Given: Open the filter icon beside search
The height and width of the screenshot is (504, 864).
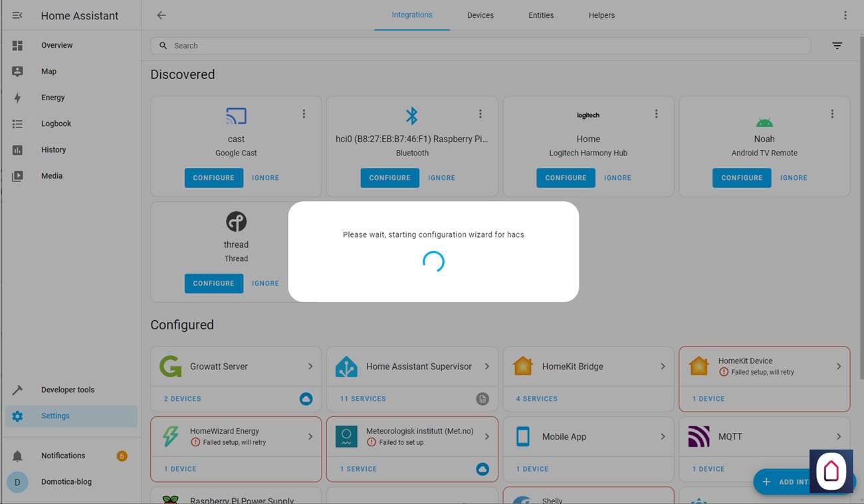Looking at the screenshot, I should [837, 46].
